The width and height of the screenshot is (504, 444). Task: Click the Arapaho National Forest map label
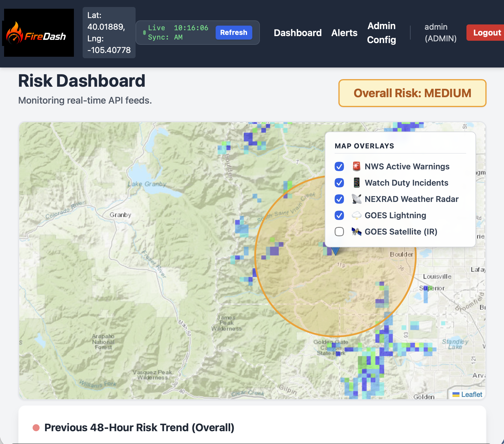[103, 342]
